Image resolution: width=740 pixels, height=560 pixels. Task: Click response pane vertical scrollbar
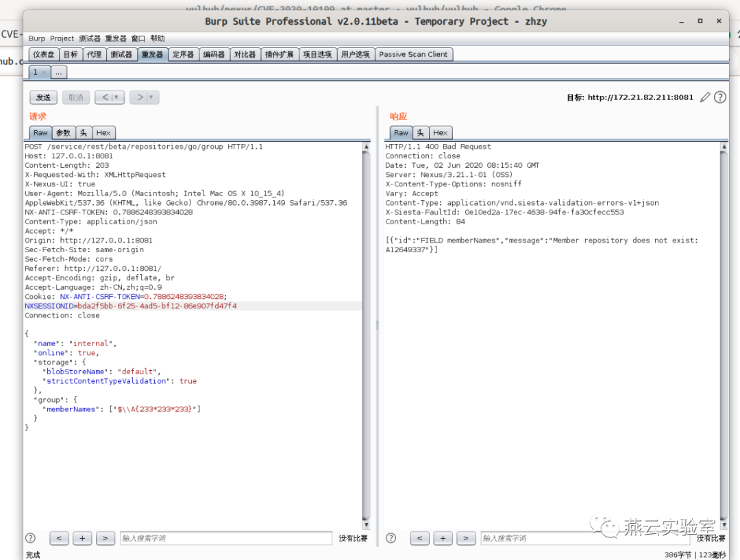point(724,335)
